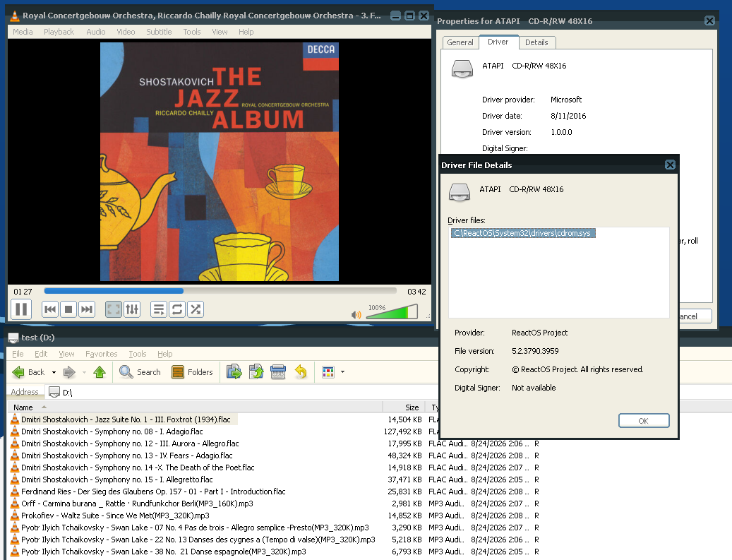Click remaining time 03 42 label
732x560 pixels.
[416, 292]
